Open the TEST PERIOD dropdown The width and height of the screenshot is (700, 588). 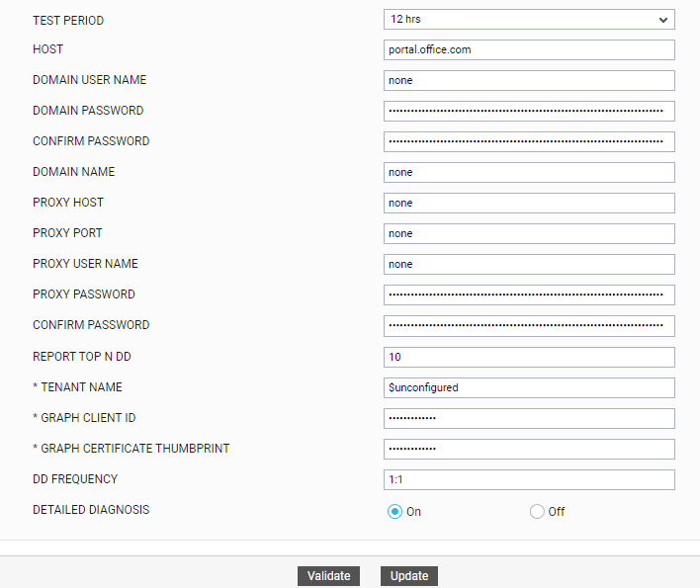(529, 20)
